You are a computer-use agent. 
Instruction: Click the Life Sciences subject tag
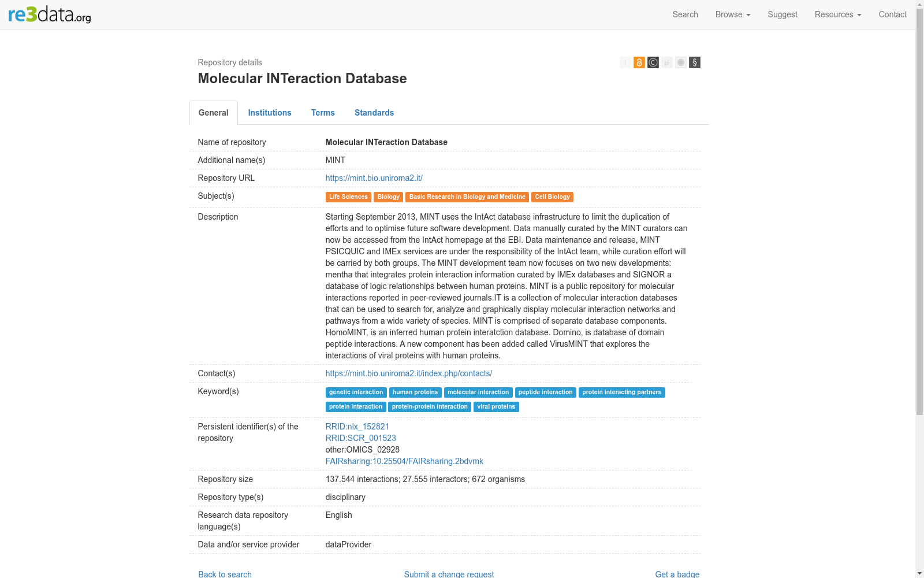tap(348, 197)
